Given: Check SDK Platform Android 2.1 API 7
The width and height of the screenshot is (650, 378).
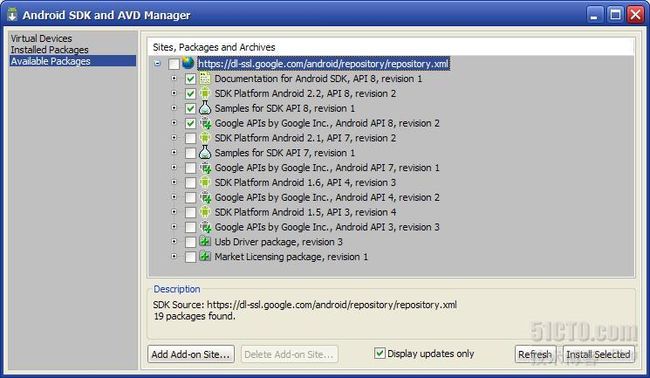Looking at the screenshot, I should 190,138.
